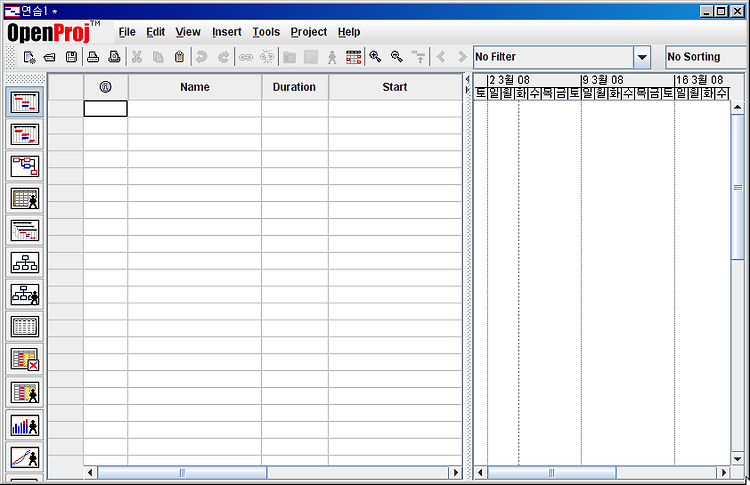Click the '16 3월 08' timescale header
The image size is (750, 485).
pyautogui.click(x=702, y=80)
